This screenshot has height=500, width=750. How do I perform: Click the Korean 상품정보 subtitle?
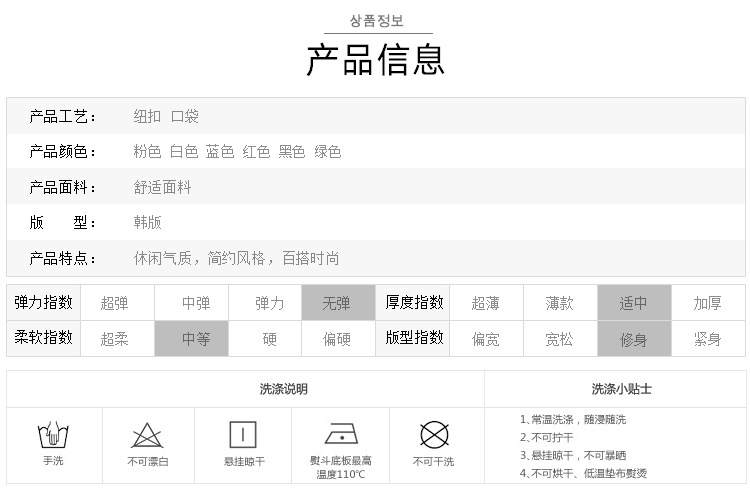point(377,21)
